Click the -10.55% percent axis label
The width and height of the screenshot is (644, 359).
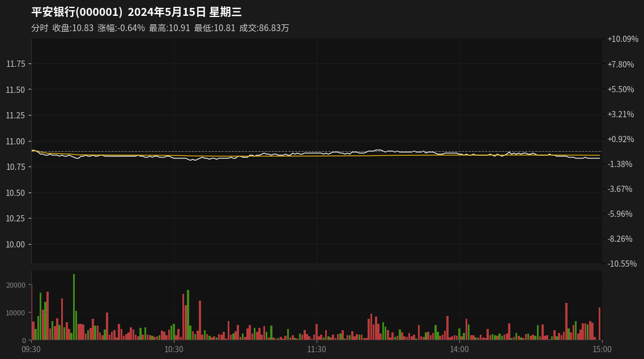pyautogui.click(x=622, y=264)
